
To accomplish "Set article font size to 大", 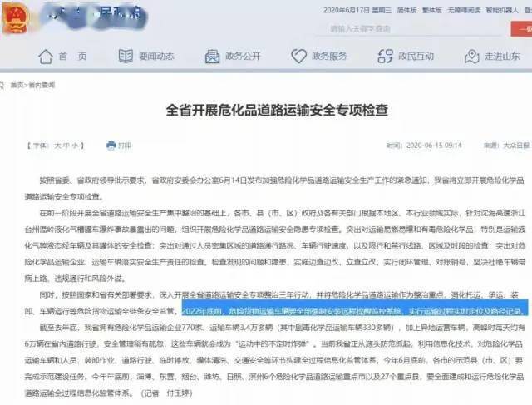I will coord(57,146).
